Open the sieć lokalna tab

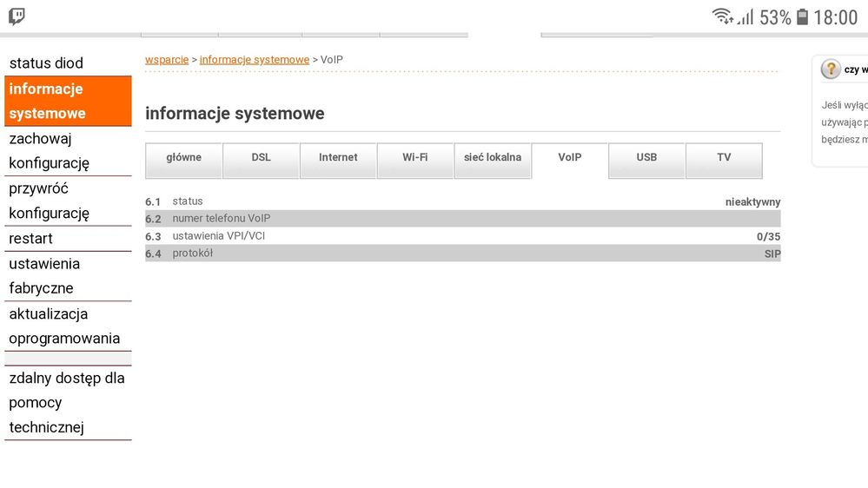tap(493, 161)
